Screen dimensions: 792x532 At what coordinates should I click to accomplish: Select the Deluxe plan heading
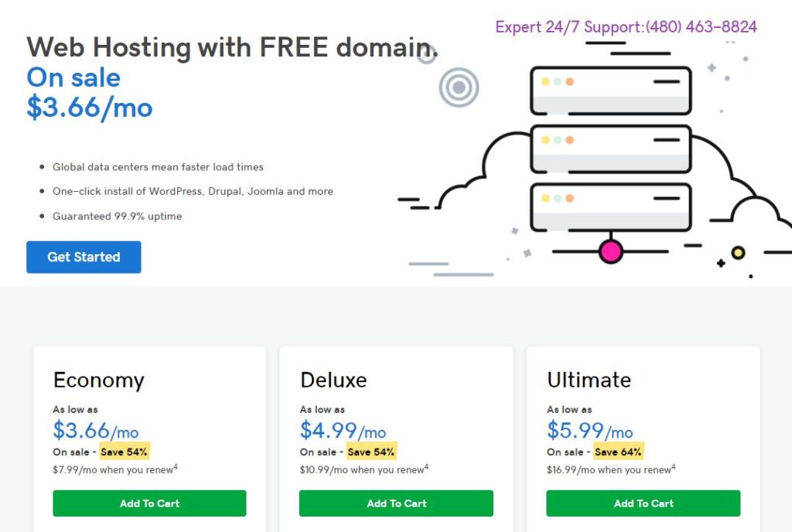pyautogui.click(x=333, y=380)
